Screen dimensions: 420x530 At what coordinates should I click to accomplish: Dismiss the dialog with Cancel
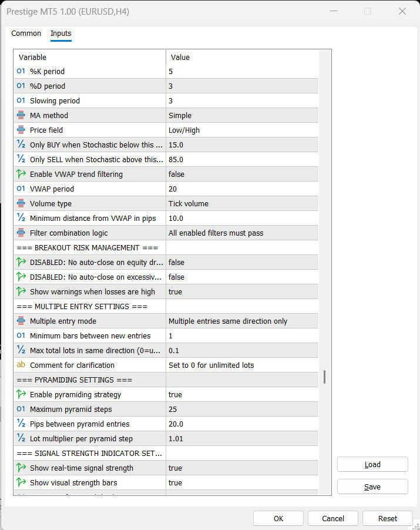[333, 518]
